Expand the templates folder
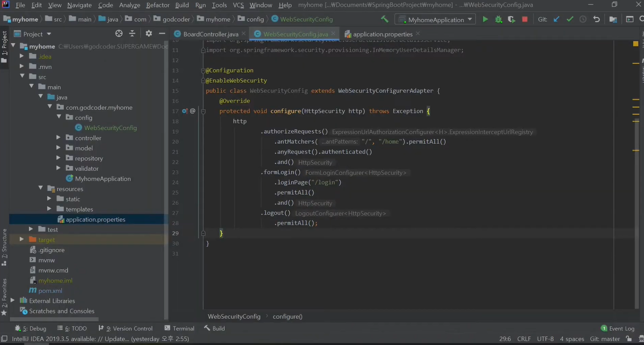The height and width of the screenshot is (345, 644). (x=49, y=209)
